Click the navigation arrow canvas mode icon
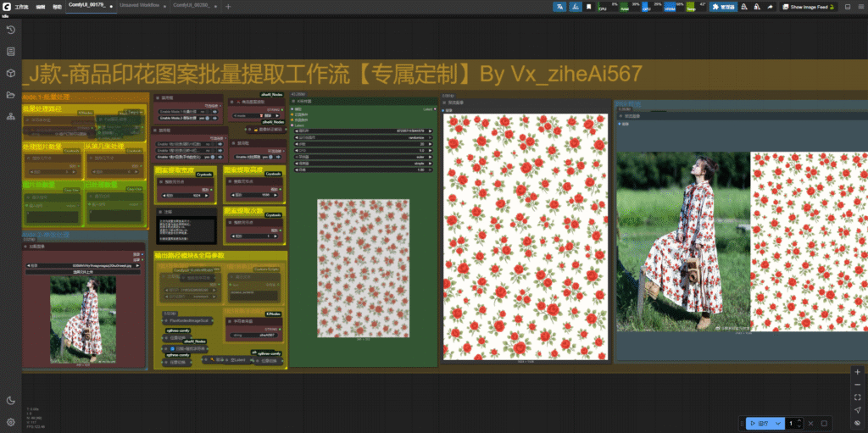 858,410
